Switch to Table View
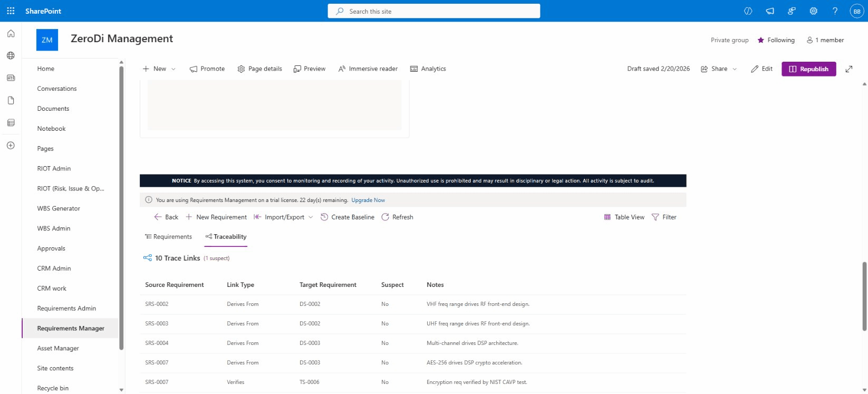 tap(624, 217)
